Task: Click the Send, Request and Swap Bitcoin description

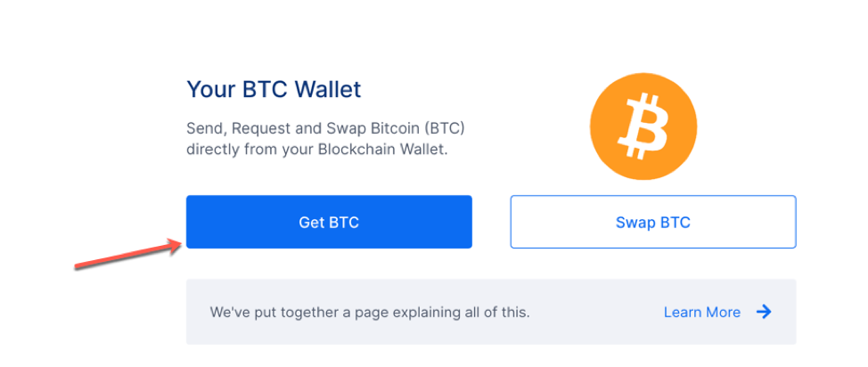Action: point(325,139)
